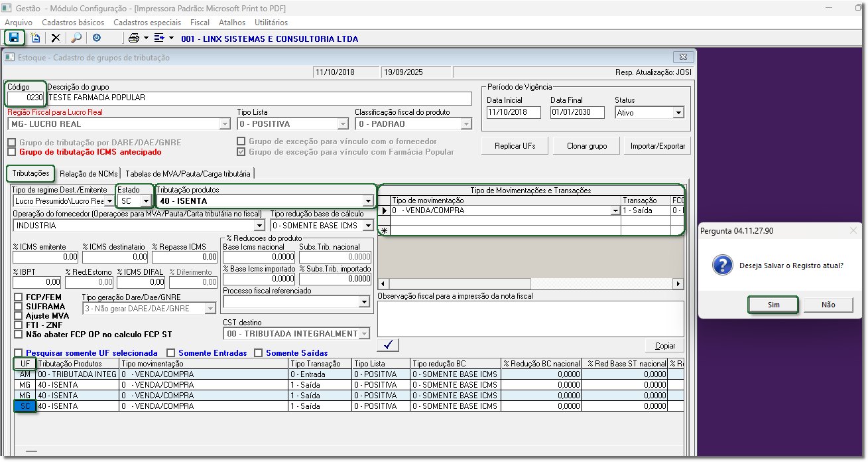Screen dimensions: 868x462
Task: Expand the Tributação produtos combo box
Action: tap(368, 201)
